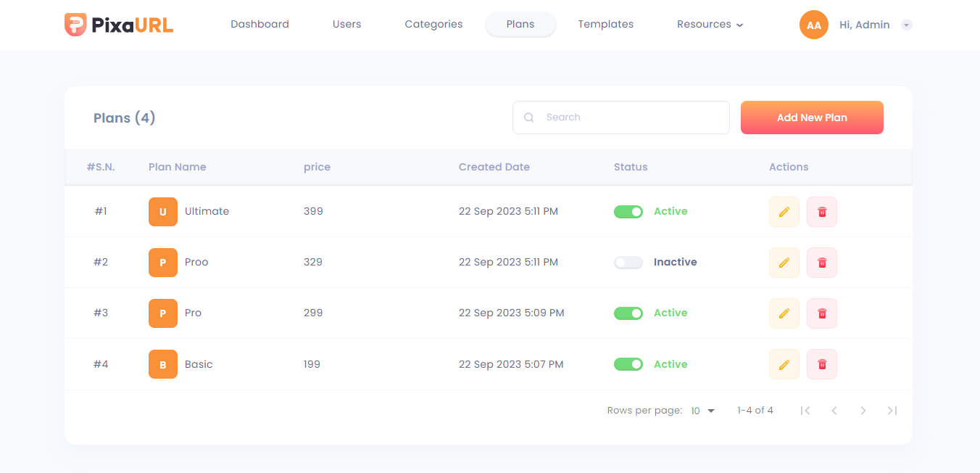Image resolution: width=980 pixels, height=473 pixels.
Task: Open the Categories page link
Action: click(433, 25)
